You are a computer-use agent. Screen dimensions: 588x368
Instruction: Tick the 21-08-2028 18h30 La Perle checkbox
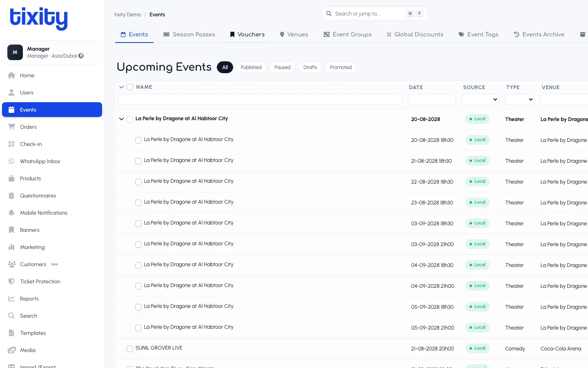pos(138,161)
